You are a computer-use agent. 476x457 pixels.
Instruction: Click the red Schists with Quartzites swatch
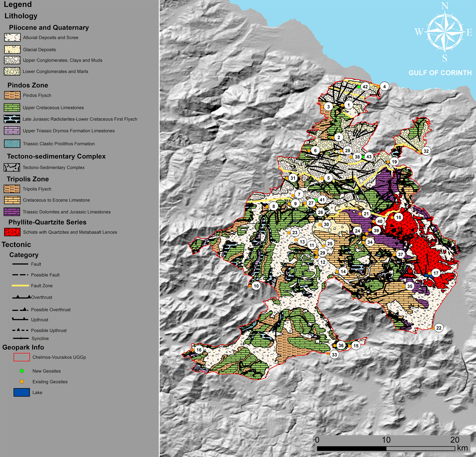pyautogui.click(x=12, y=232)
